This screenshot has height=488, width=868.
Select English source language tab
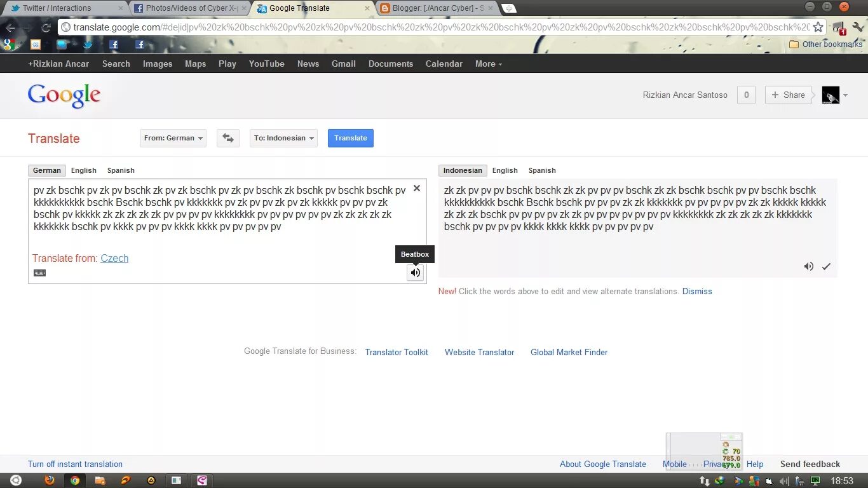coord(84,170)
